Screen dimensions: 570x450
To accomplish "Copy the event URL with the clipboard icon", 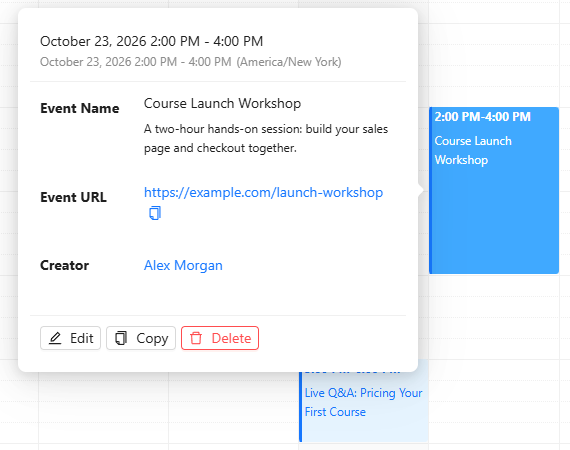I will 155,213.
